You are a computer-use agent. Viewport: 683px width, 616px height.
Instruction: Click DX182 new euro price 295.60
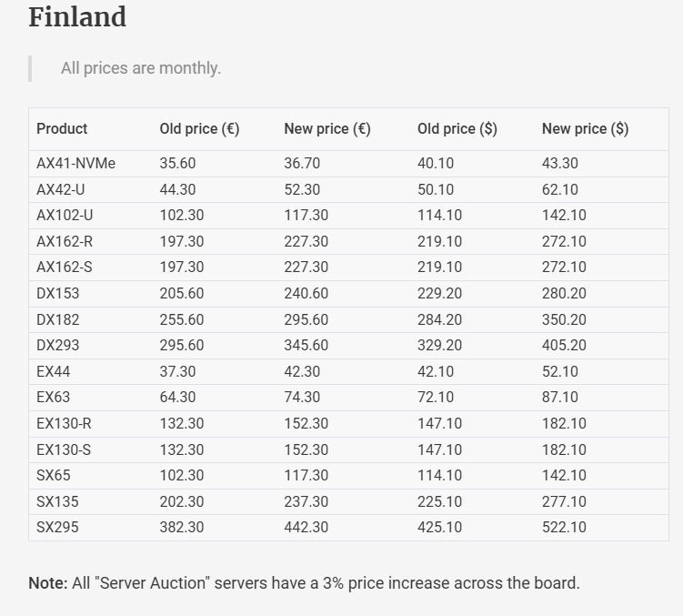tap(306, 320)
